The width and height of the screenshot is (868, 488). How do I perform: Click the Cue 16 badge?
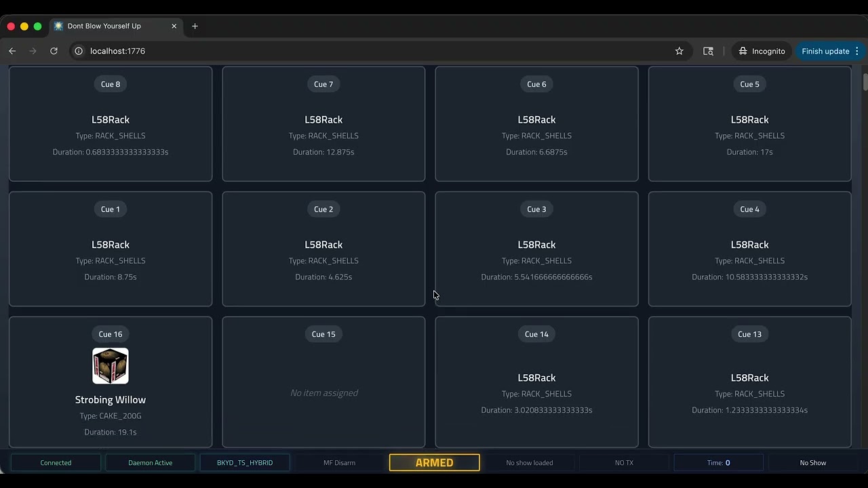pos(111,334)
